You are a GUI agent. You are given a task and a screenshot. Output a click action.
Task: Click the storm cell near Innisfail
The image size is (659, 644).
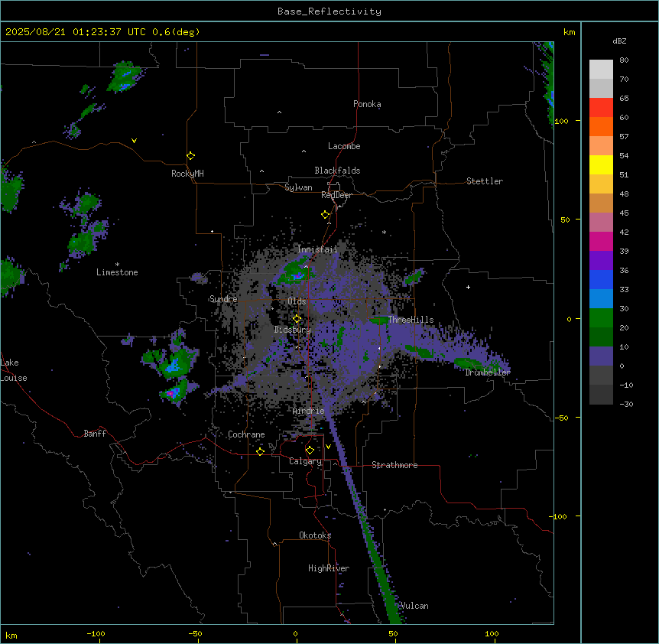click(x=295, y=272)
